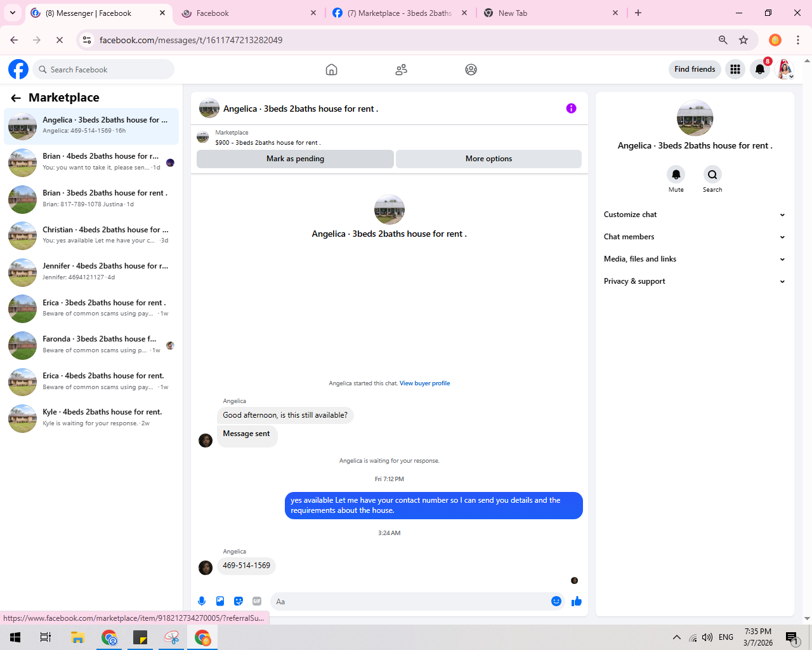The image size is (812, 650).
Task: Open Christian 4beds 2baths chat
Action: [x=91, y=235]
